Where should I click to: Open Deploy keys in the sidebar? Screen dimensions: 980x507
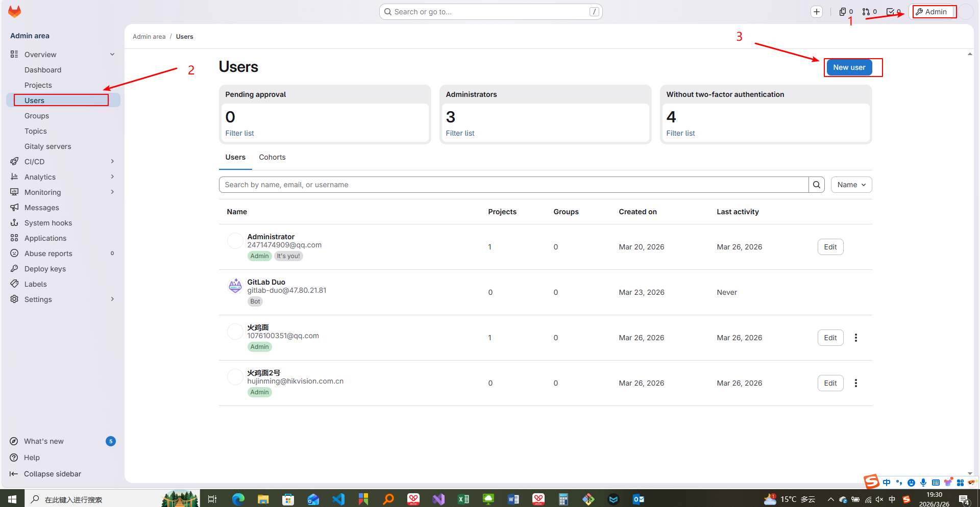(63, 269)
